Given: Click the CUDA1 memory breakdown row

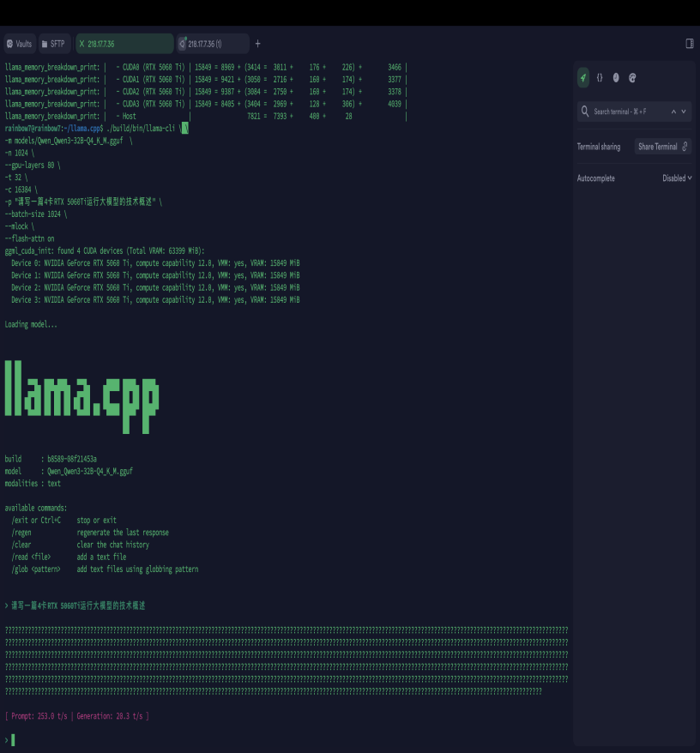Looking at the screenshot, I should click(206, 79).
